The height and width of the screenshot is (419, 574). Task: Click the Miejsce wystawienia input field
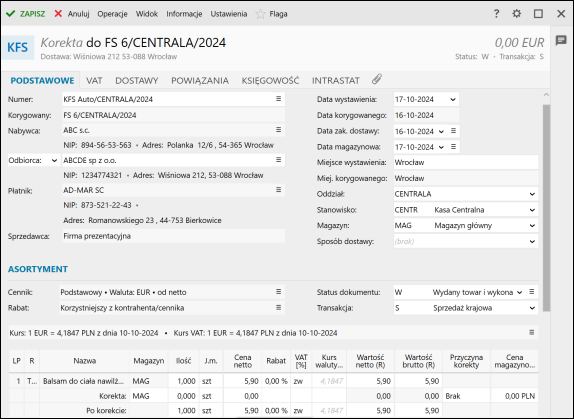click(x=466, y=162)
